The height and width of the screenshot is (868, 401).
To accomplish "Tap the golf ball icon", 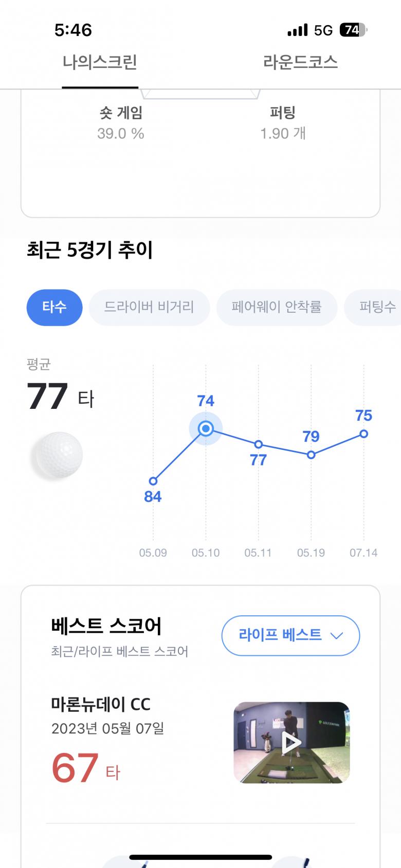I will click(x=57, y=455).
